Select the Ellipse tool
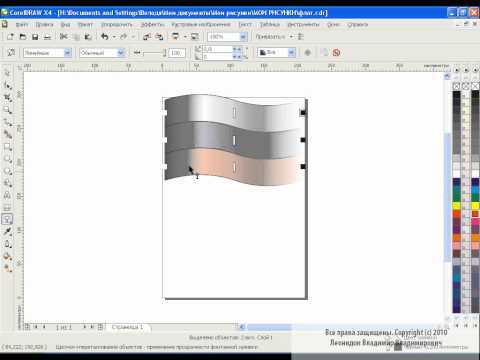Screen dimensions: 480x360 [x=7, y=159]
